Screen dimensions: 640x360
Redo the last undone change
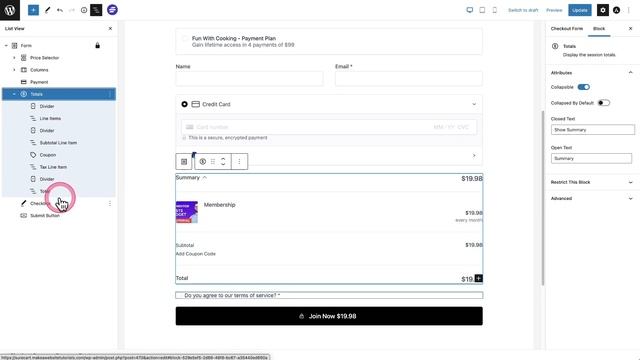[72, 10]
